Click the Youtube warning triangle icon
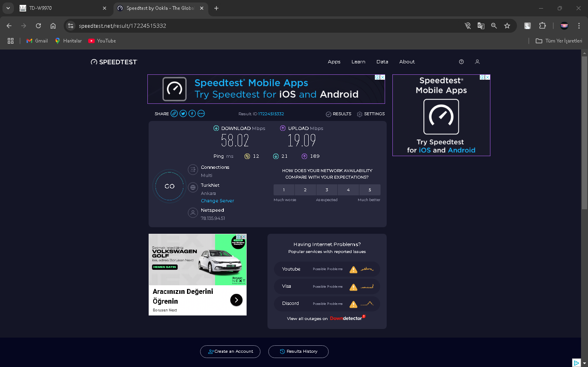Viewport: 588px width, 367px height. (354, 269)
